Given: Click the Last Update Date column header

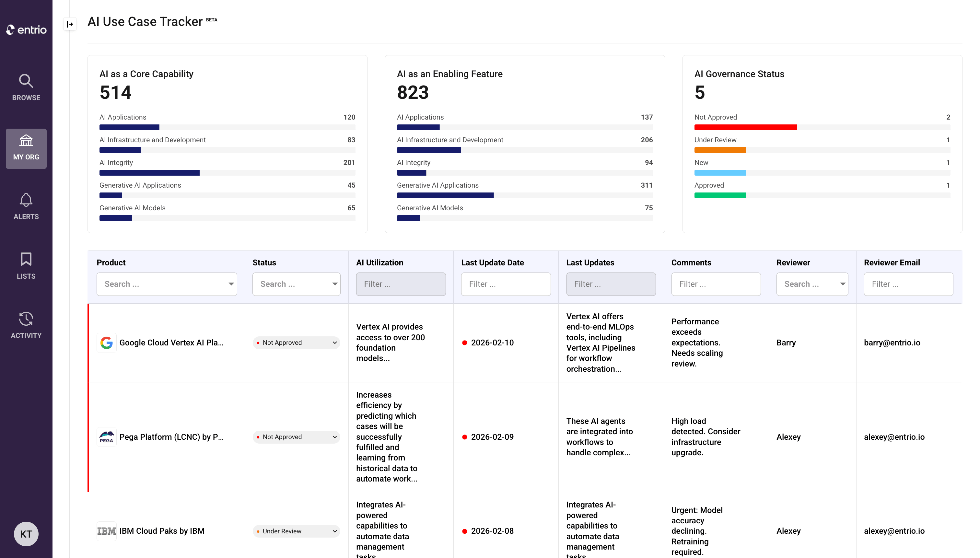Looking at the screenshot, I should (x=492, y=262).
